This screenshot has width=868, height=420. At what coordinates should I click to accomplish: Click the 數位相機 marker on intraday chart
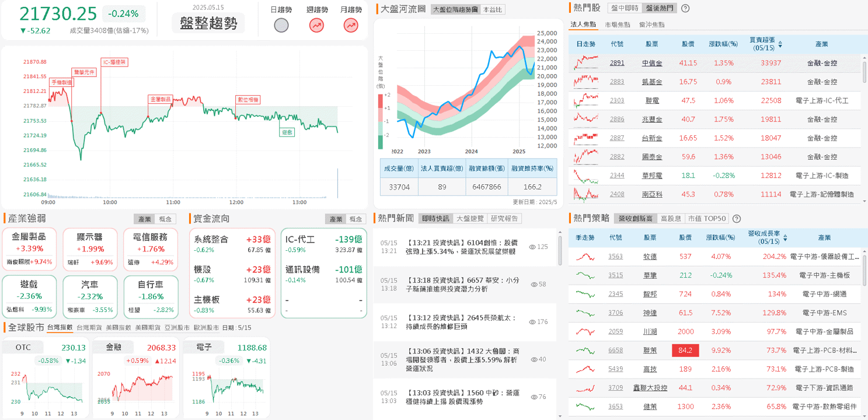tap(247, 100)
